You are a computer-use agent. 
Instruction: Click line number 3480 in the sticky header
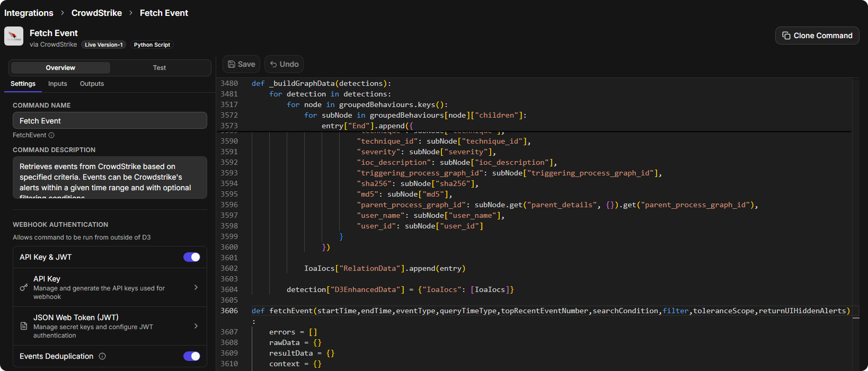(229, 83)
